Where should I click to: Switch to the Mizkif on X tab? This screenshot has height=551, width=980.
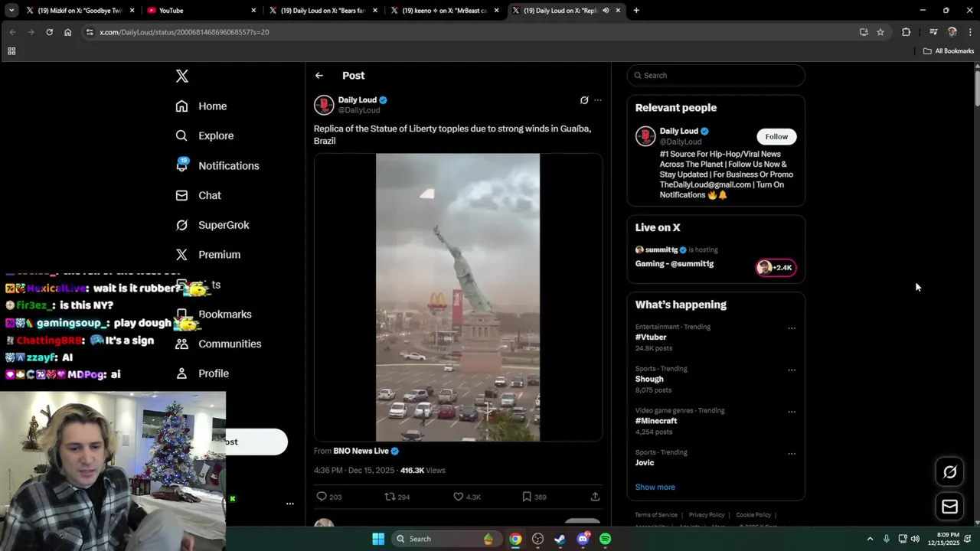80,11
